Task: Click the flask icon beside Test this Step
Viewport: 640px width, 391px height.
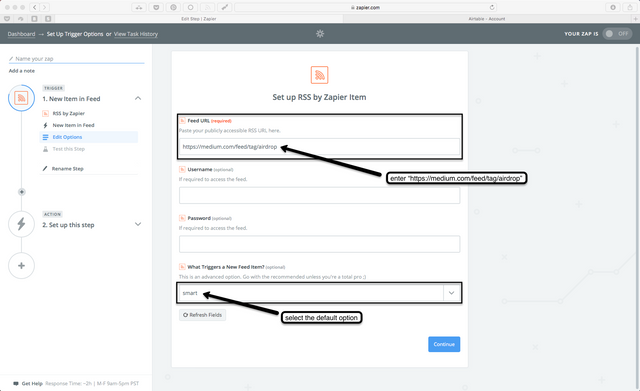Action: (45, 149)
